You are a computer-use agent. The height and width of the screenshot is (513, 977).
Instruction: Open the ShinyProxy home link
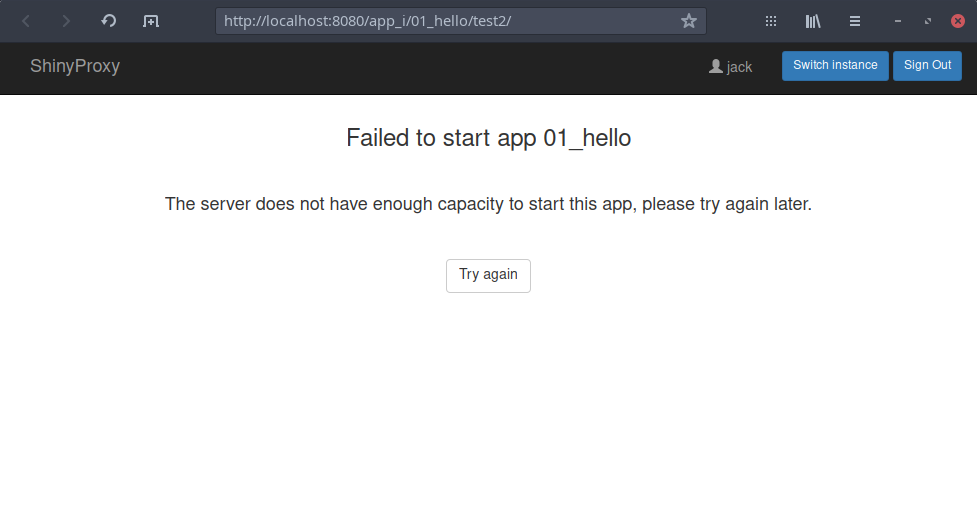pyautogui.click(x=75, y=66)
